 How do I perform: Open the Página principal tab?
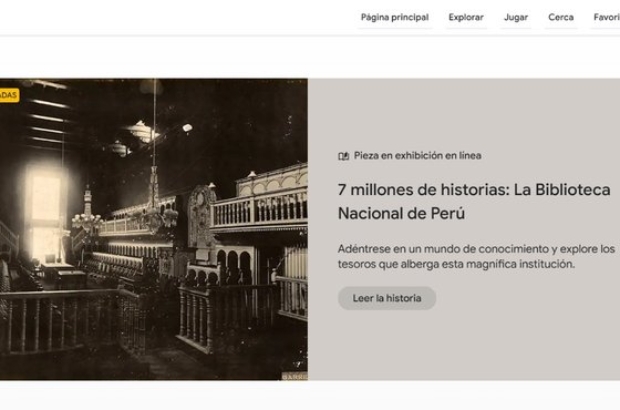pos(394,17)
